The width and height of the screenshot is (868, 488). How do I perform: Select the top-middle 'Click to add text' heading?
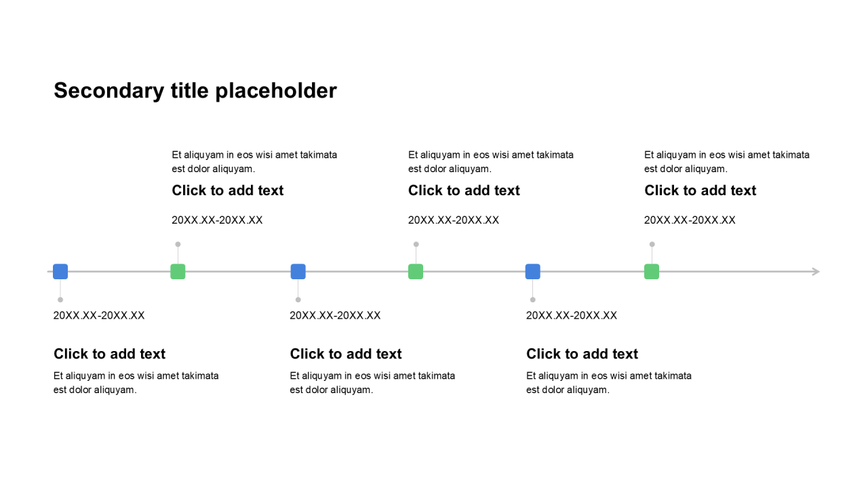tap(464, 190)
